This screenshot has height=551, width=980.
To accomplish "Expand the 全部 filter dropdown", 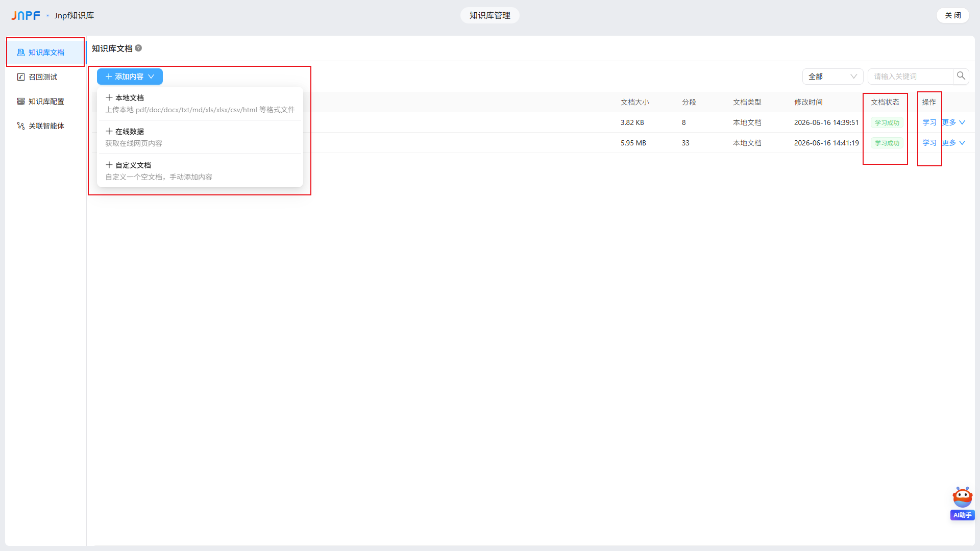I will click(832, 77).
